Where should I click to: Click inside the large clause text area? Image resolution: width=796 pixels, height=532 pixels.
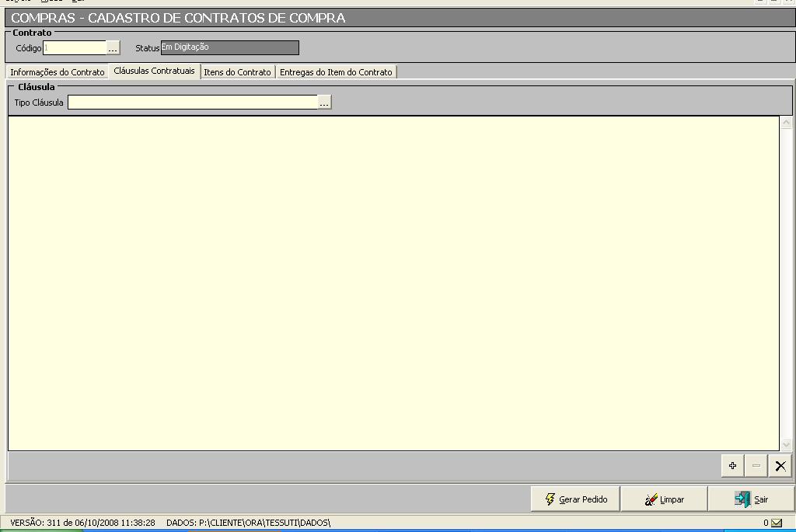coord(393,283)
